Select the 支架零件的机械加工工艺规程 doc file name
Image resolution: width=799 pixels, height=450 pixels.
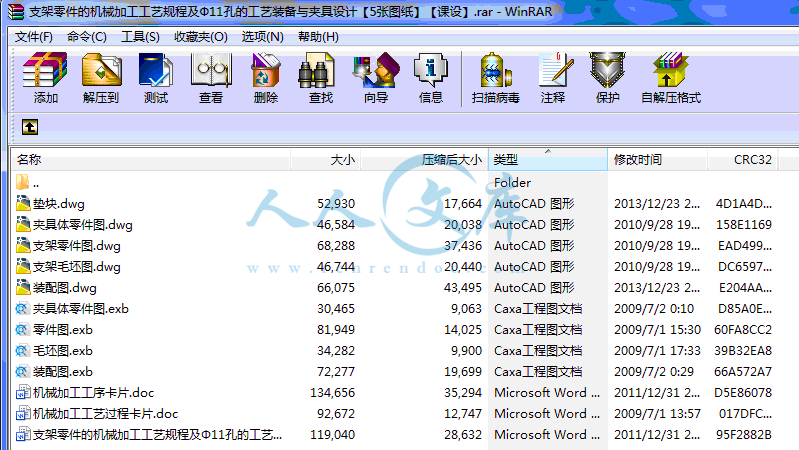[x=157, y=434]
